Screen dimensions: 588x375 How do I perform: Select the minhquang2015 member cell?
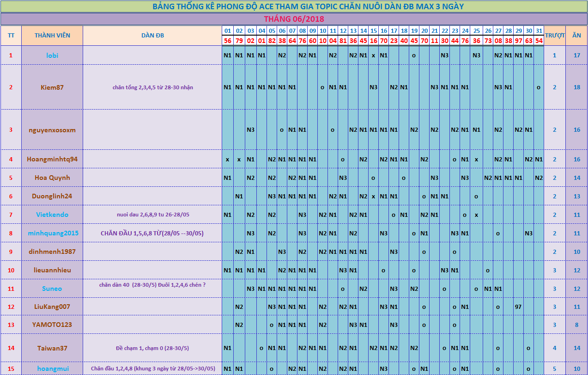(x=52, y=233)
